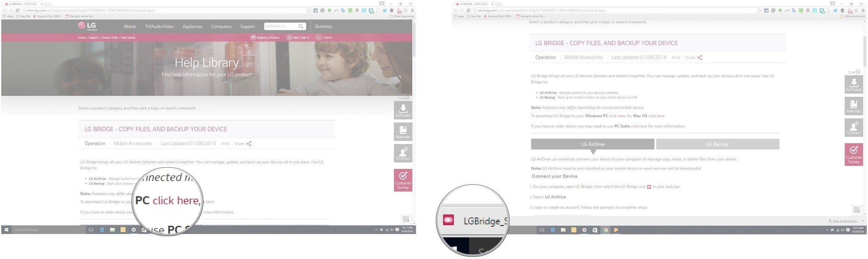Open the Appliances navigation menu
Screen dimensions: 868x259
click(x=192, y=27)
